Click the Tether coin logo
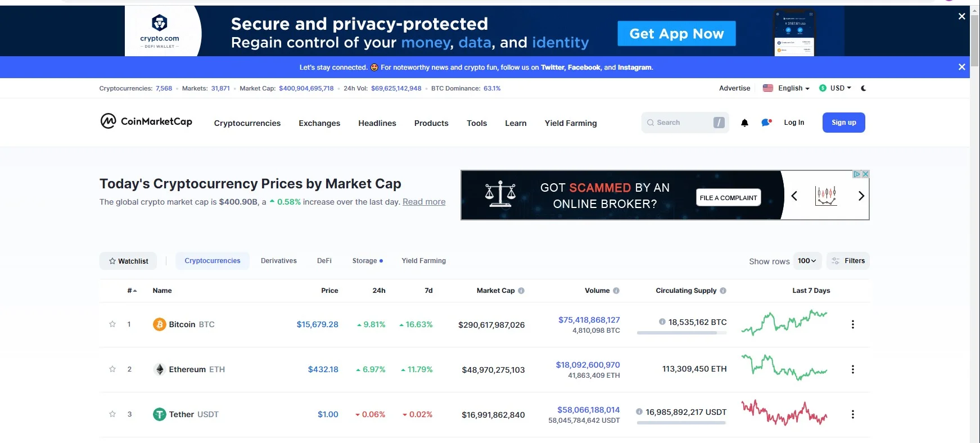Viewport: 980px width, 443px height. (x=160, y=414)
